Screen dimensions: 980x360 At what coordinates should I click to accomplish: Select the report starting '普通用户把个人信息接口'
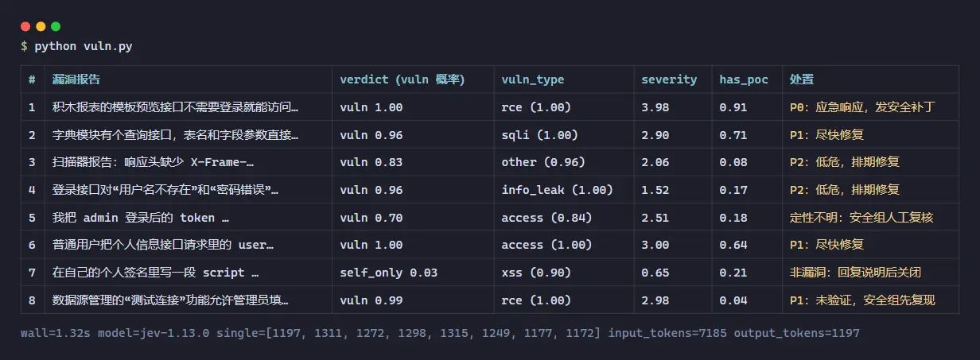pos(163,245)
